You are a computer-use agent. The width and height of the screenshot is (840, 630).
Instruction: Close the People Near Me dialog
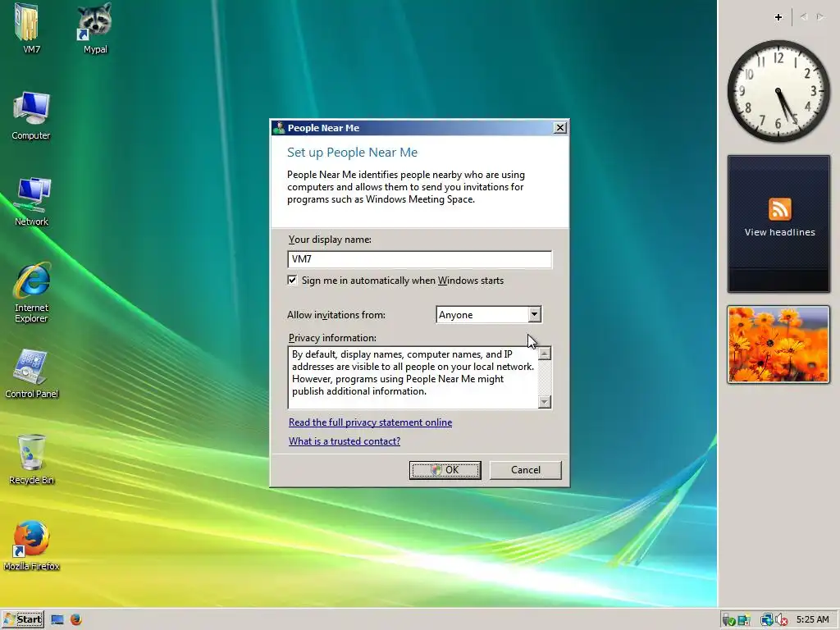[559, 127]
